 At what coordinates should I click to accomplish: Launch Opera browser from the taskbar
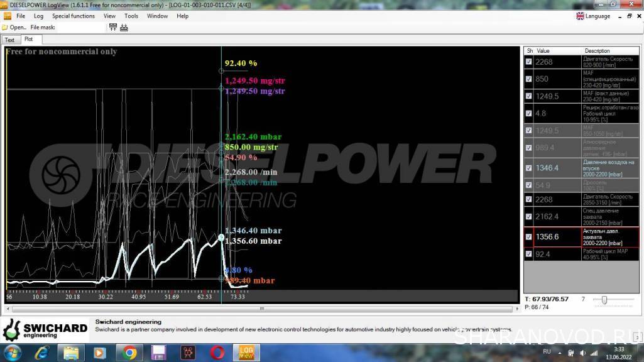(217, 352)
